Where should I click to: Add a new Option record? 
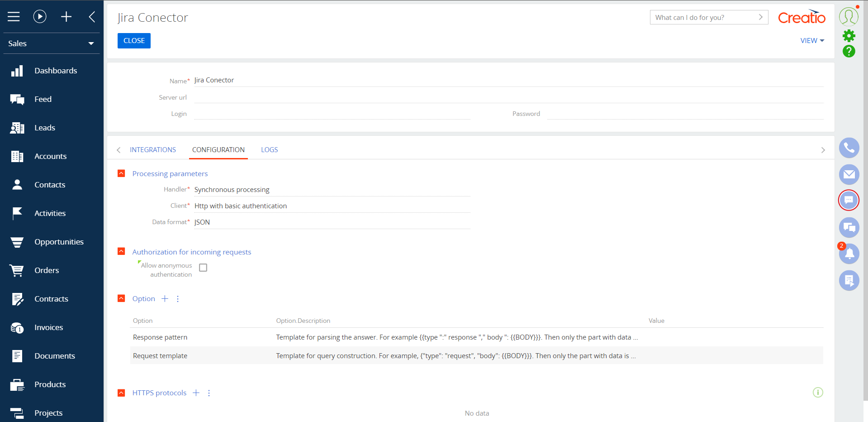point(165,299)
